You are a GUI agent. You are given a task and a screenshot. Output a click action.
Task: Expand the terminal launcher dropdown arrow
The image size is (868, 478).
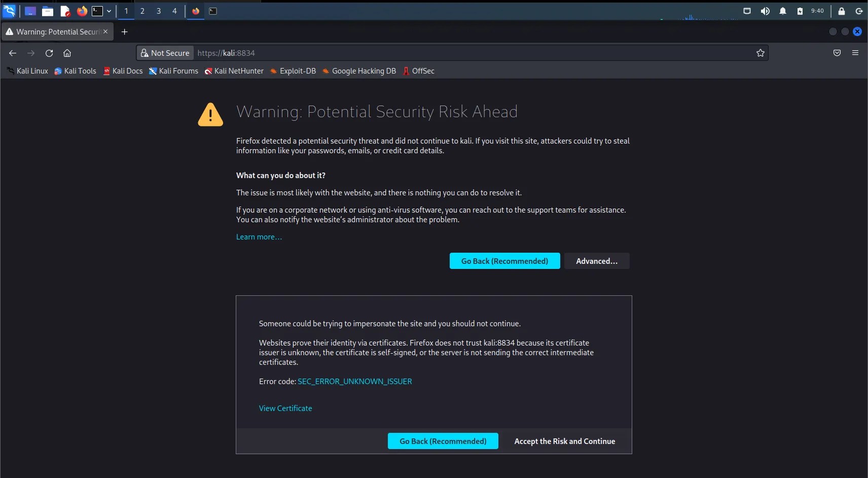point(108,11)
